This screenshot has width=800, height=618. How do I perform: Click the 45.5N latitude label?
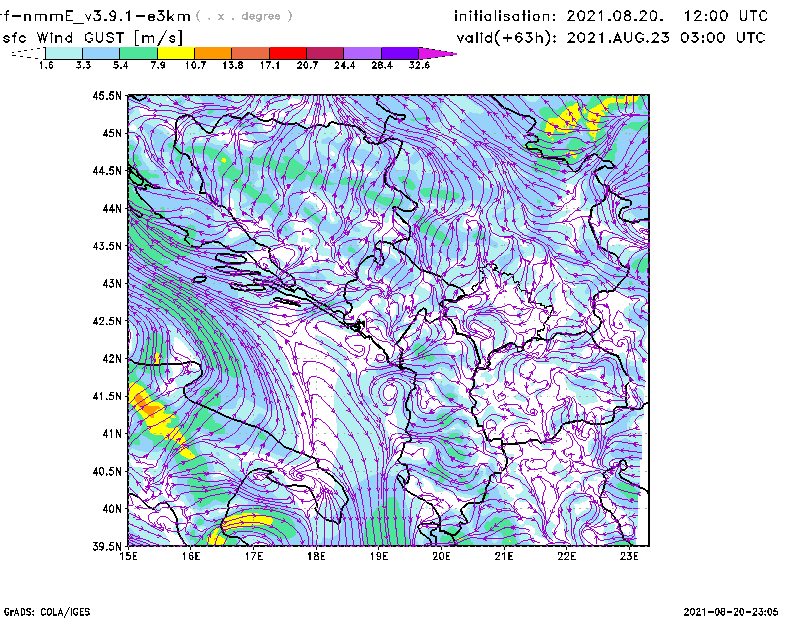(107, 95)
